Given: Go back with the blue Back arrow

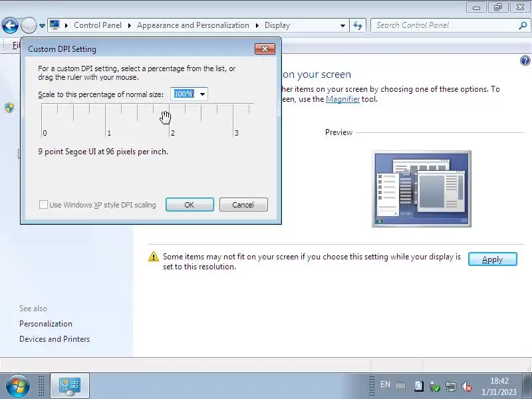Looking at the screenshot, I should tap(10, 25).
